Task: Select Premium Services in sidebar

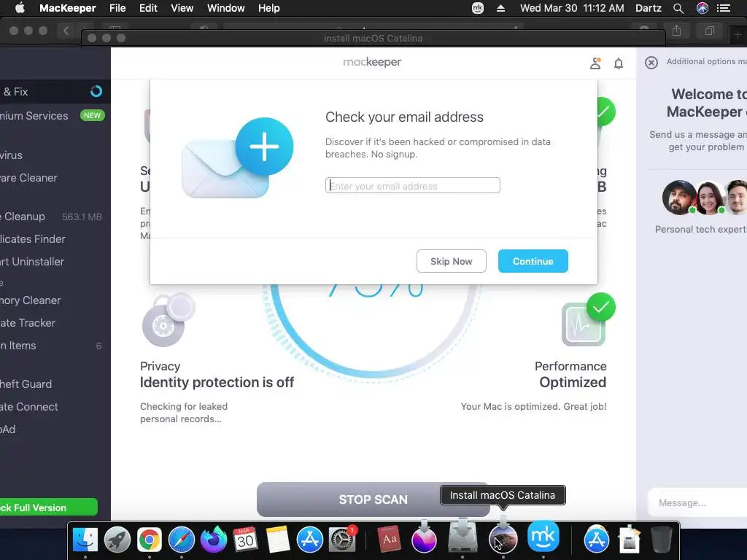Action: [x=55, y=116]
